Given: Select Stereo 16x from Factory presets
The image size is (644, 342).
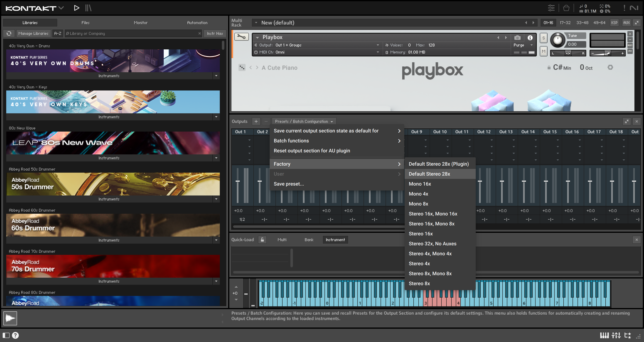Looking at the screenshot, I should [420, 234].
